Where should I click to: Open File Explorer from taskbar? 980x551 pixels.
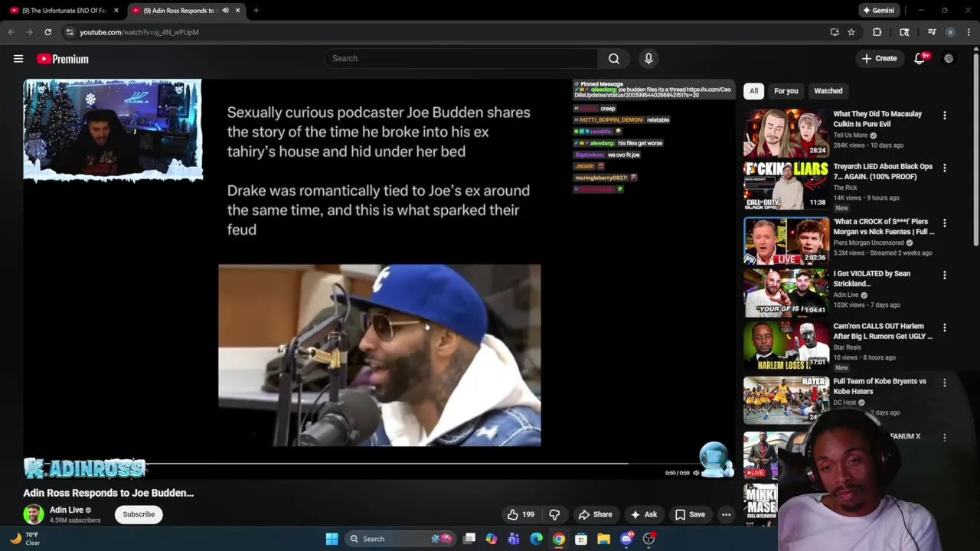tap(603, 539)
